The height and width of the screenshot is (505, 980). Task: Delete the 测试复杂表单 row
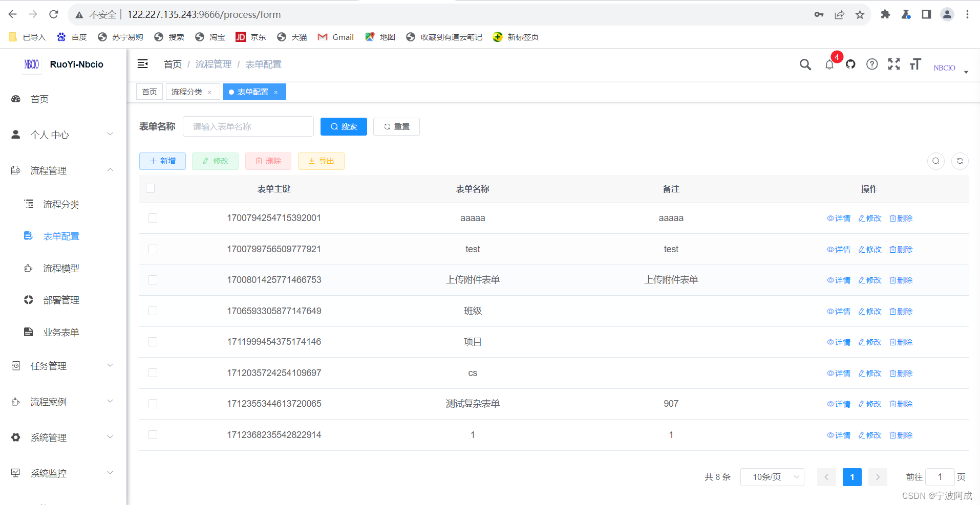click(901, 404)
